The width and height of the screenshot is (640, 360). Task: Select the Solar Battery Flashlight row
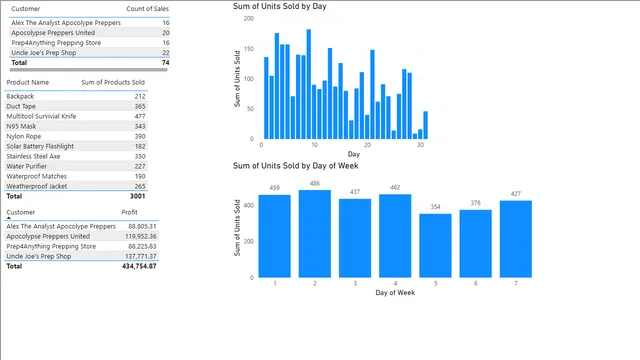point(76,146)
